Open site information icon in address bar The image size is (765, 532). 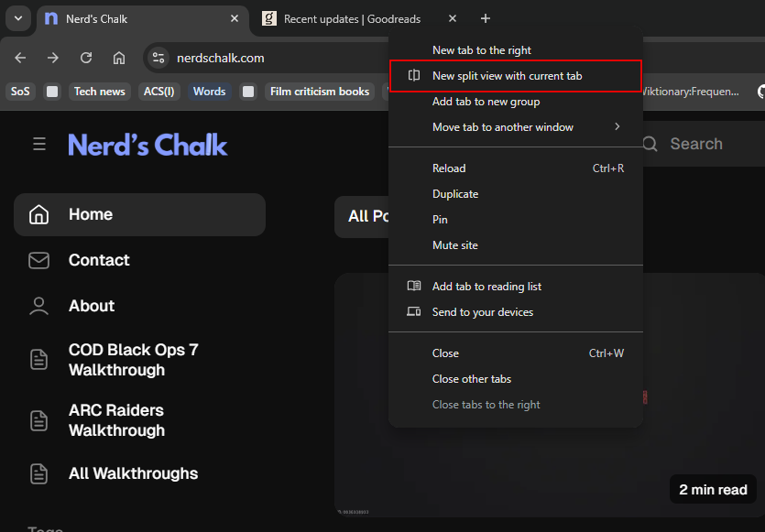coord(158,58)
